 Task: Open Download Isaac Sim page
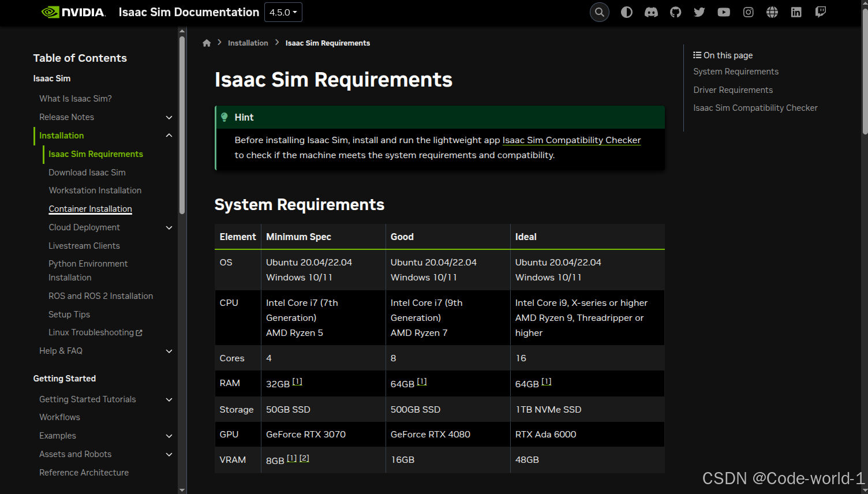87,173
